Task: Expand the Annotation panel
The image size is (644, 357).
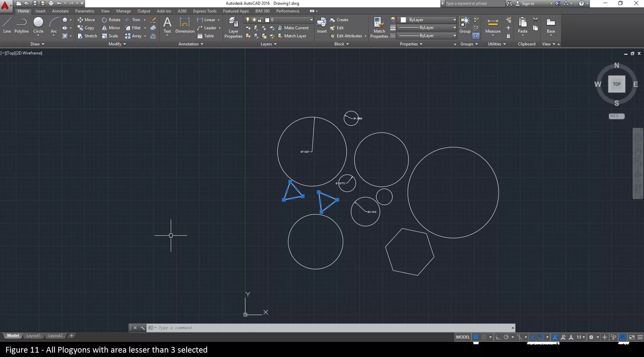Action: click(191, 44)
